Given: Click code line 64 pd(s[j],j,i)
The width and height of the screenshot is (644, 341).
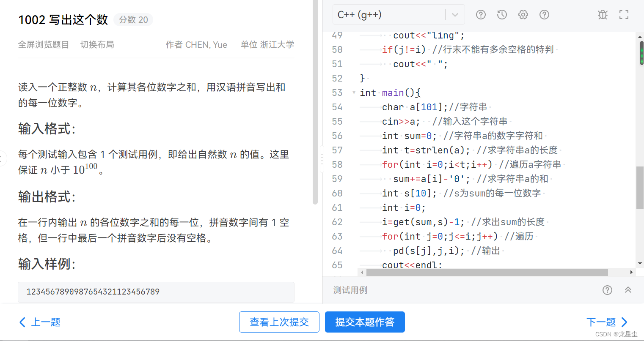Looking at the screenshot, I should 446,251.
